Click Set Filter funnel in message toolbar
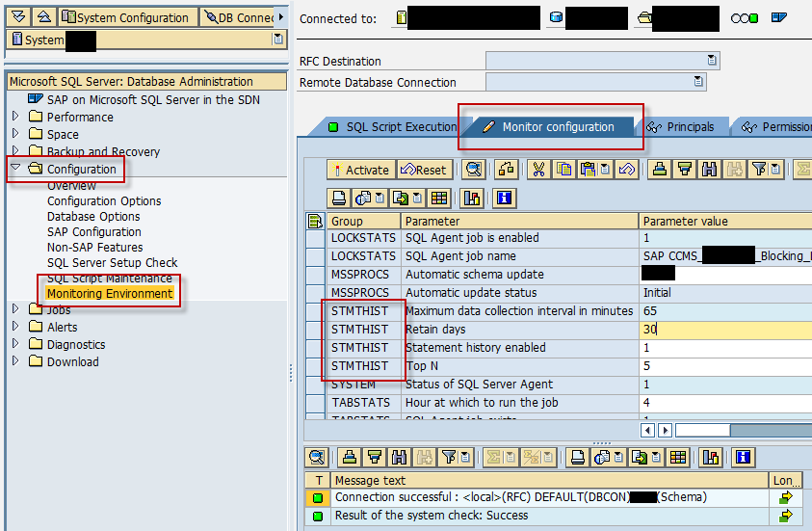812x531 pixels. (x=449, y=457)
